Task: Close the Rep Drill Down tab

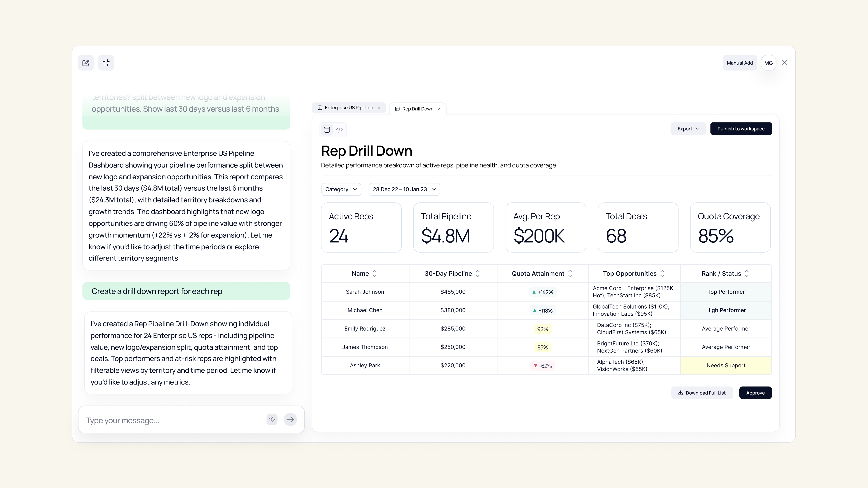Action: point(439,109)
